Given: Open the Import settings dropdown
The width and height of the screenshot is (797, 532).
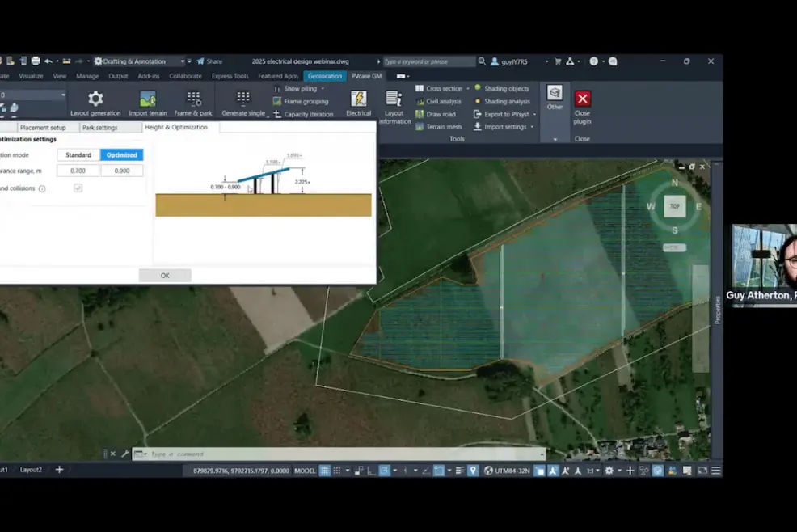Looking at the screenshot, I should (x=533, y=127).
